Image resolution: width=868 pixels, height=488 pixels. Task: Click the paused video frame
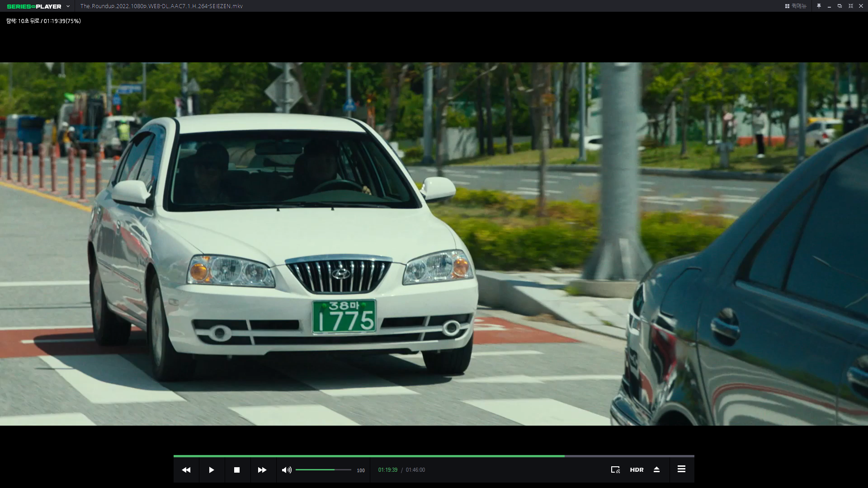point(434,244)
